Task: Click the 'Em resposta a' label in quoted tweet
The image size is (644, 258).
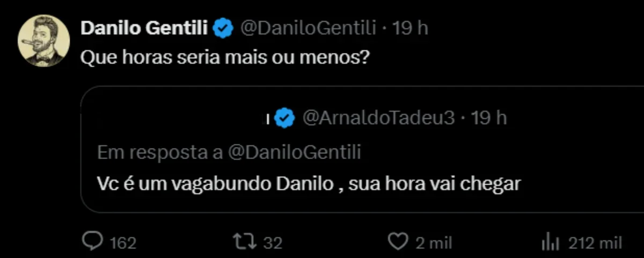Action: (x=160, y=153)
